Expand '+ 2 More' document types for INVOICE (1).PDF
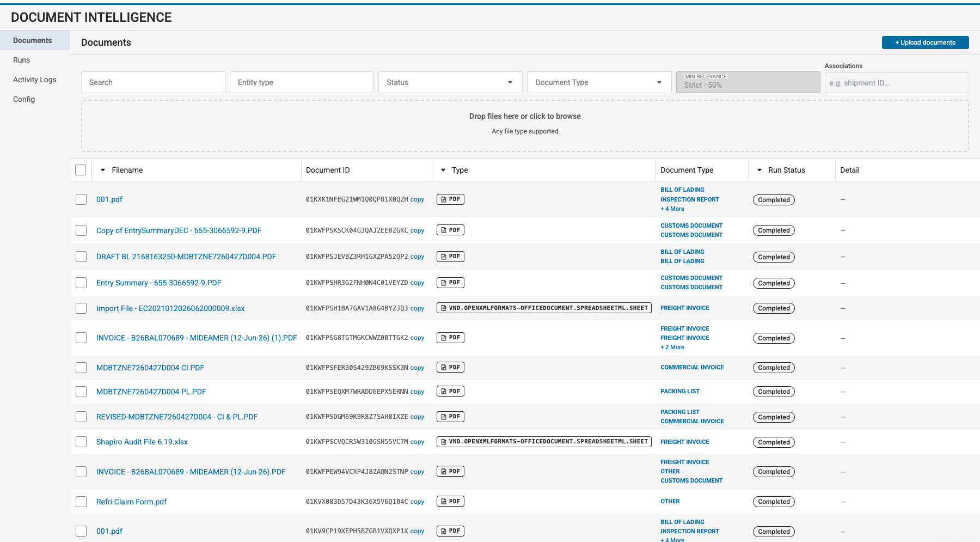This screenshot has width=980, height=542. point(672,347)
